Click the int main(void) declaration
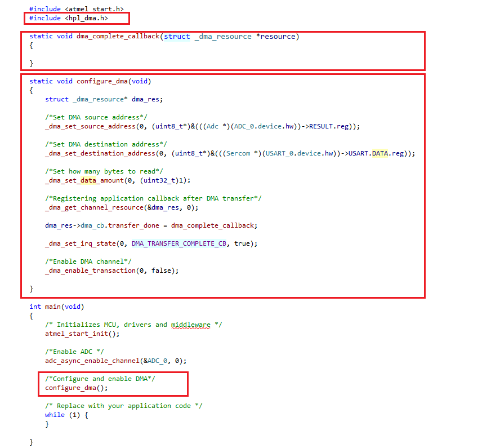Viewport: 500px width, 448px height. 56,307
